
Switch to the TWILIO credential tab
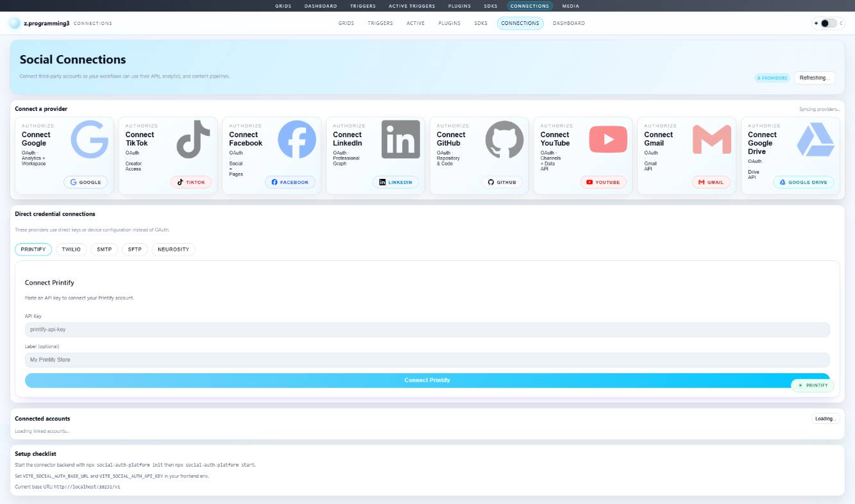pyautogui.click(x=71, y=249)
